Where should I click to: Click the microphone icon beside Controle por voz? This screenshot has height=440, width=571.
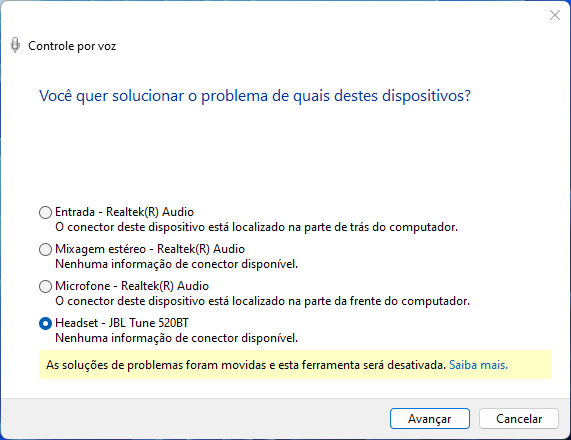(15, 45)
